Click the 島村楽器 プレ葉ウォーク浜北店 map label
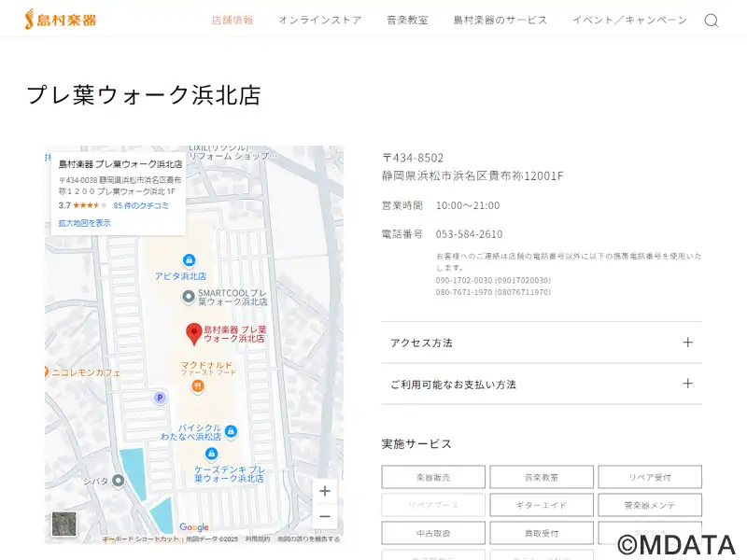The width and height of the screenshot is (747, 560). (235, 334)
